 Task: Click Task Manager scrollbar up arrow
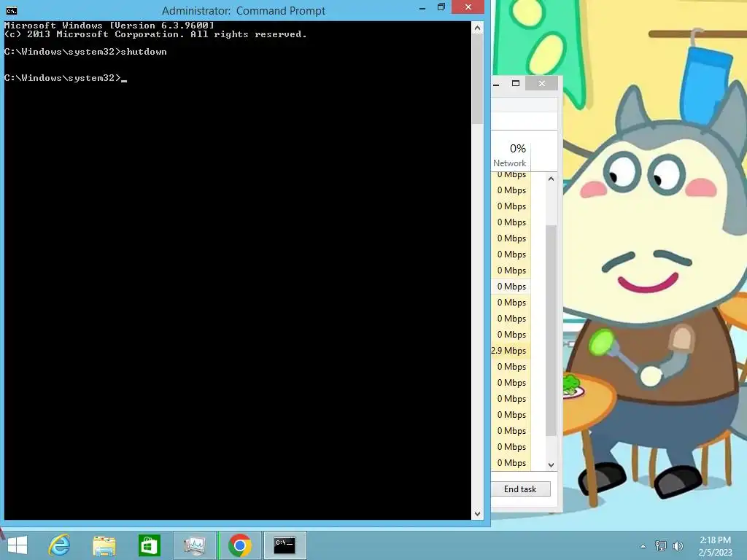551,179
